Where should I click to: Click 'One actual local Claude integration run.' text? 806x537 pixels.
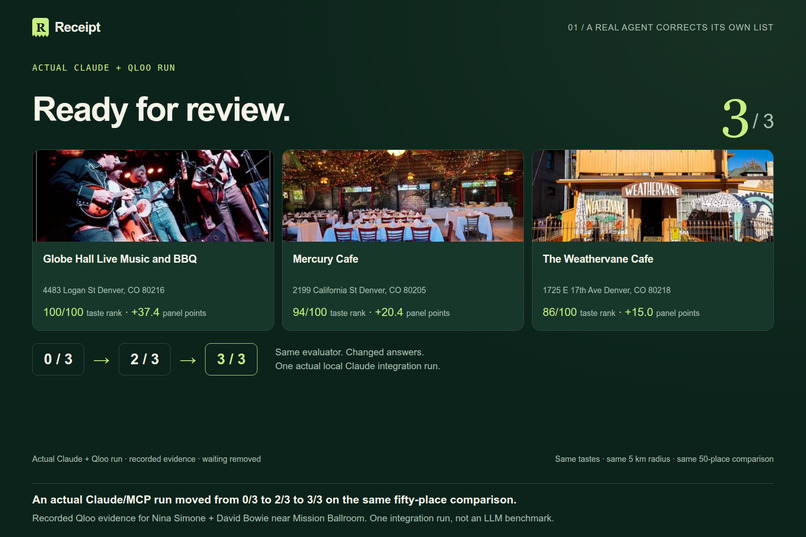(x=358, y=366)
